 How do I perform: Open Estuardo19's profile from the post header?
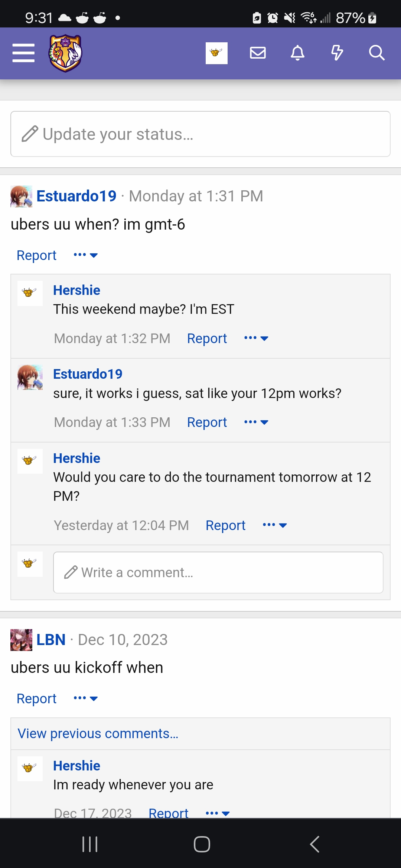click(76, 196)
